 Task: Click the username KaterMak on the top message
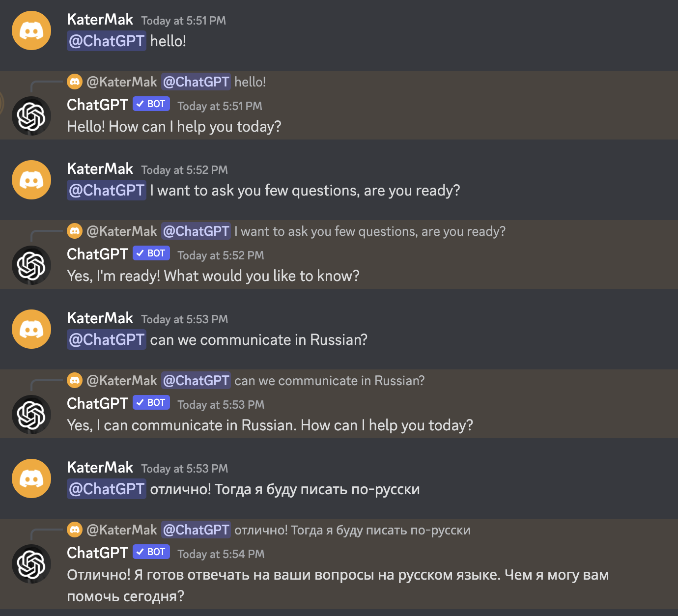[x=100, y=20]
